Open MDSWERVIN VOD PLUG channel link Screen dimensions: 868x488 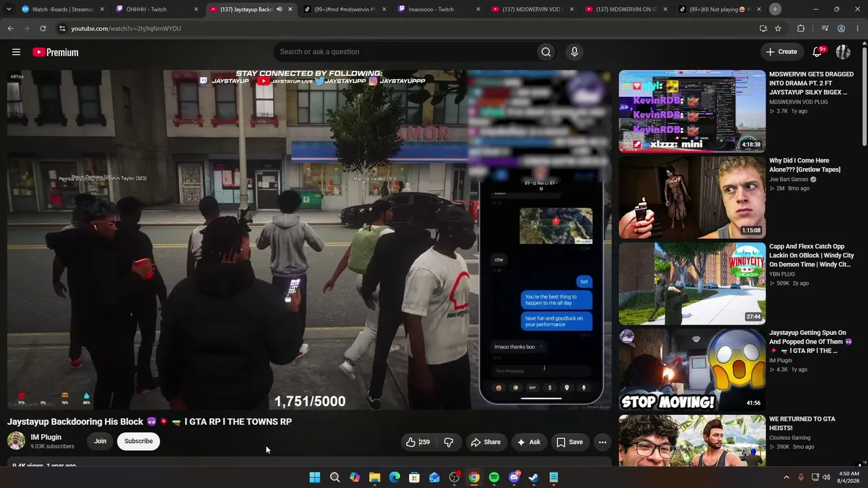click(798, 102)
